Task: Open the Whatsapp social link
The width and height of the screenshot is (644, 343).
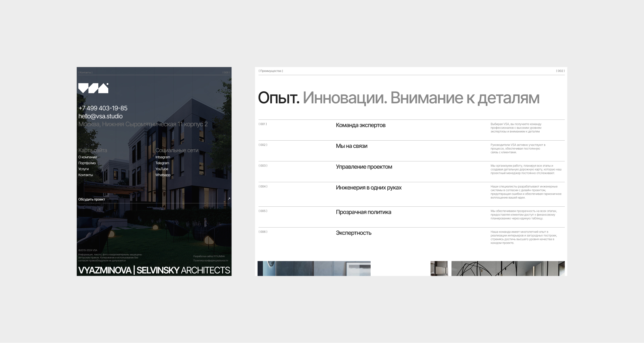Action: (163, 175)
